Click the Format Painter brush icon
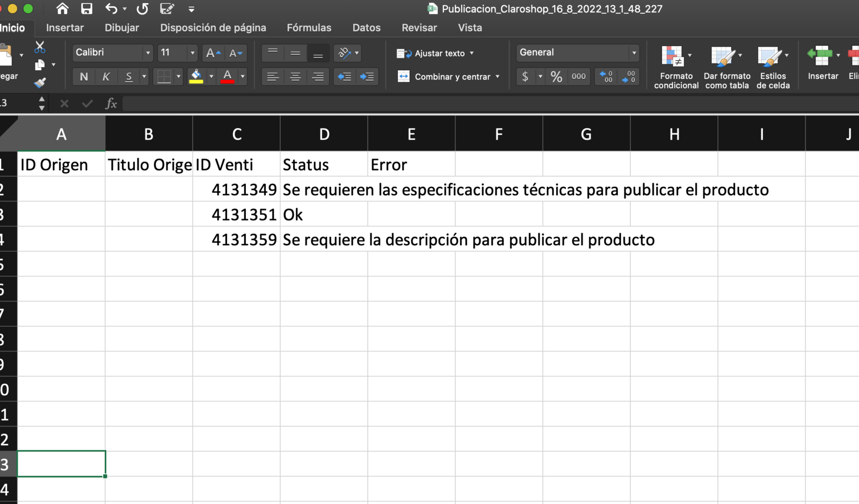859x504 pixels. click(40, 82)
